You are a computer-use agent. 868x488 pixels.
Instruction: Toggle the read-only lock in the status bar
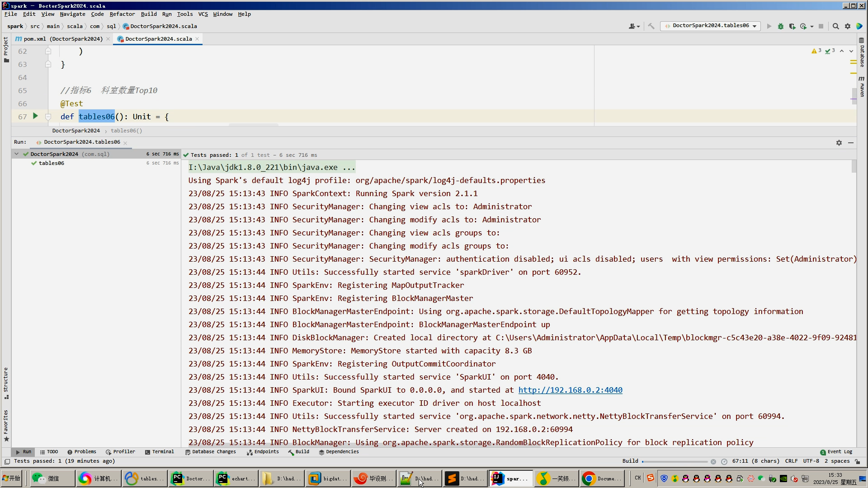click(858, 461)
